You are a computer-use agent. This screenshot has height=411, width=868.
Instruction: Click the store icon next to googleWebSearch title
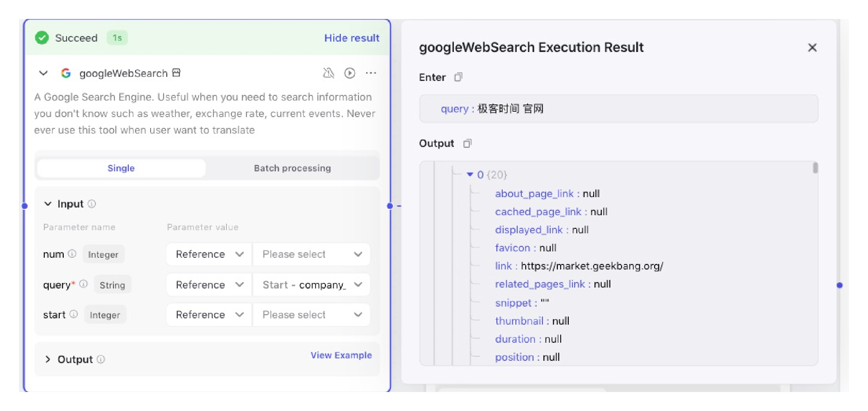(176, 73)
